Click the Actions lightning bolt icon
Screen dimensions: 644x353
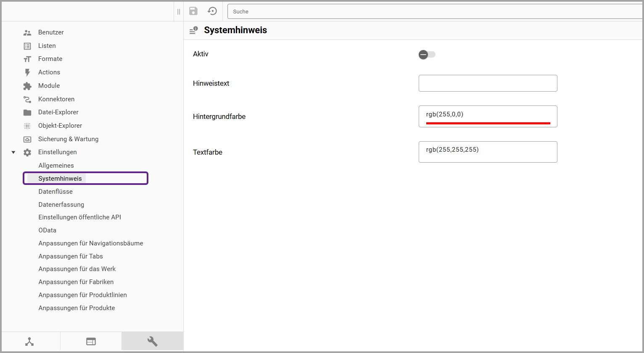pos(27,73)
